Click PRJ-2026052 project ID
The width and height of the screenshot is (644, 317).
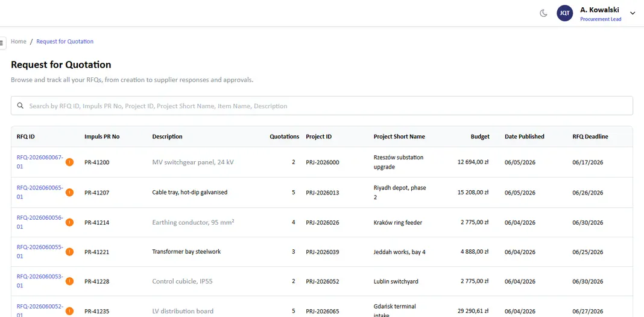click(x=323, y=281)
